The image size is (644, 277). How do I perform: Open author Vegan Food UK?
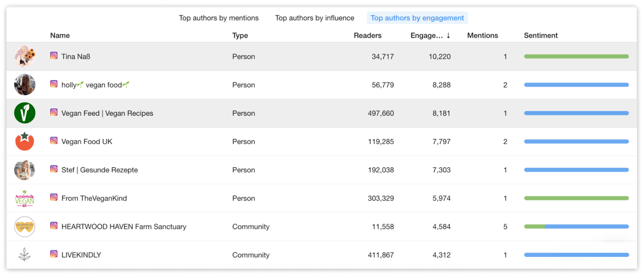pyautogui.click(x=87, y=142)
